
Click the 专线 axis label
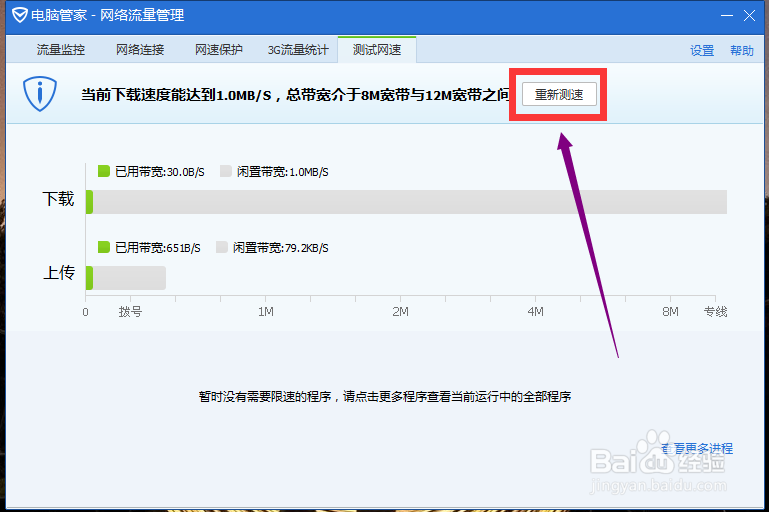[716, 311]
